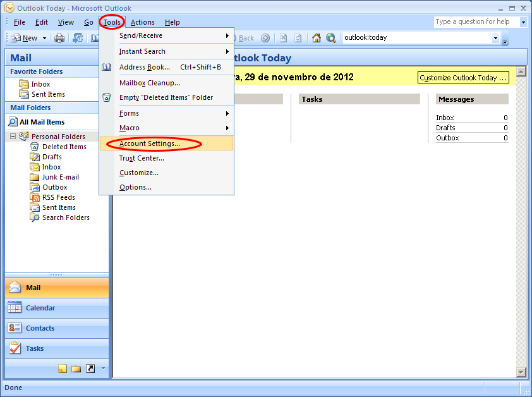Click the Back navigation button
Image resolution: width=532 pixels, height=397 pixels.
click(244, 38)
